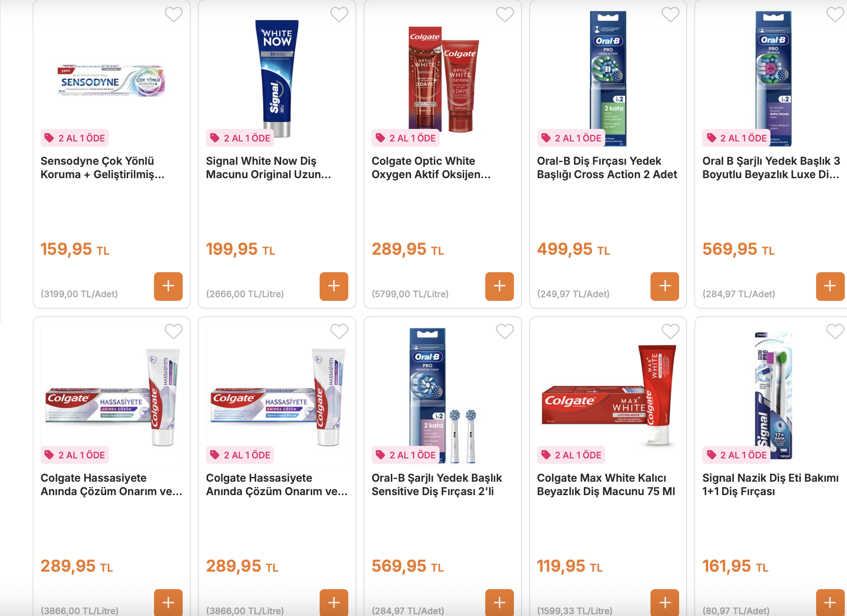847x616 pixels.
Task: Open Signal Nazik Diş Eti Bakımı title link
Action: coord(770,484)
